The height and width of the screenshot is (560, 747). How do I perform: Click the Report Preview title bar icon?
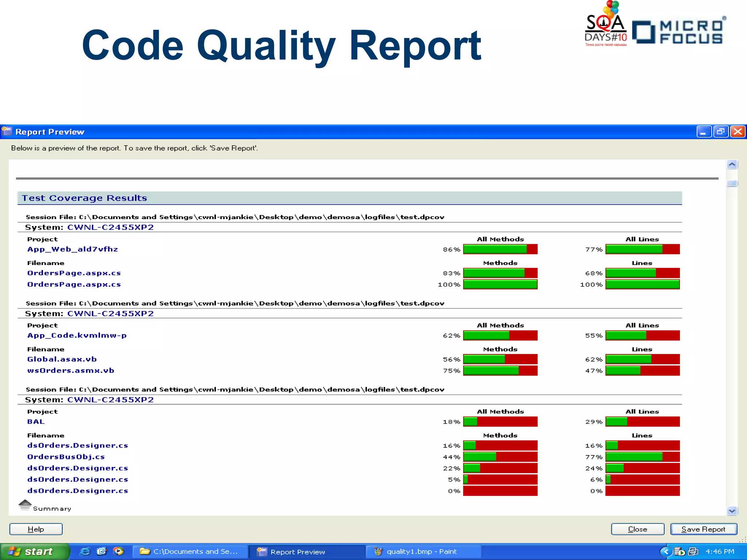coord(7,131)
